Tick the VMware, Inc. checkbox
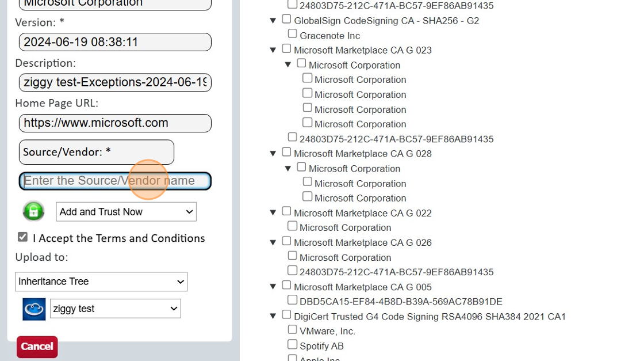 click(x=292, y=330)
